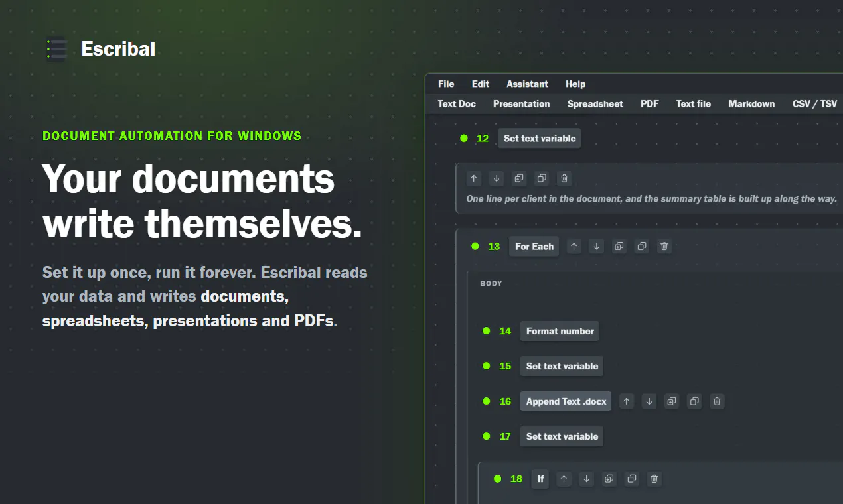Open the Help menu
Viewport: 843px width, 504px height.
(x=575, y=84)
